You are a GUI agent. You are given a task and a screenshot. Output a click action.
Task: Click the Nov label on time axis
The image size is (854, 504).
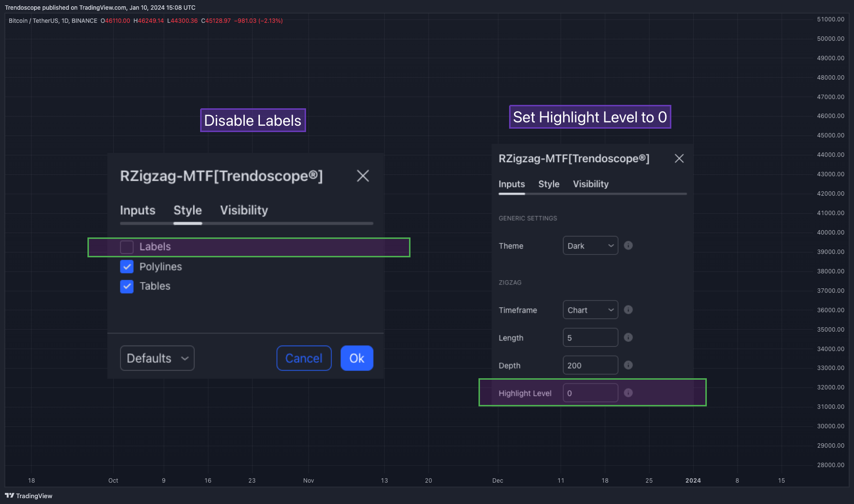(308, 481)
